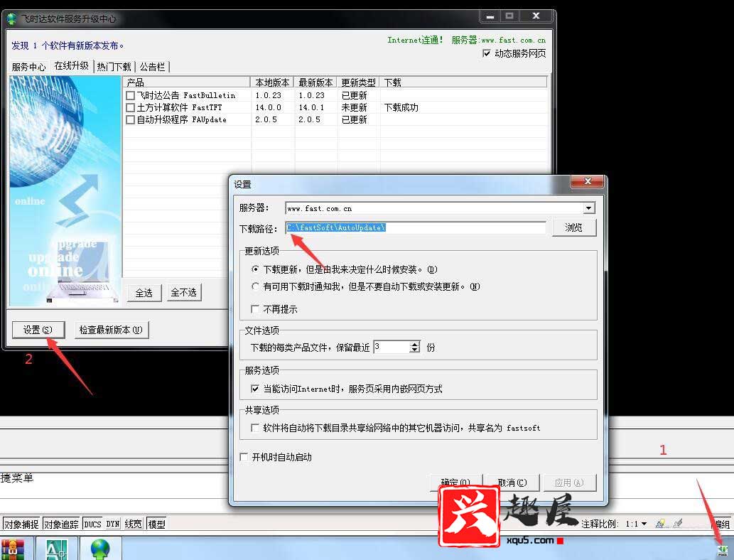Click the 全不选 button
The width and height of the screenshot is (734, 560).
pyautogui.click(x=183, y=293)
